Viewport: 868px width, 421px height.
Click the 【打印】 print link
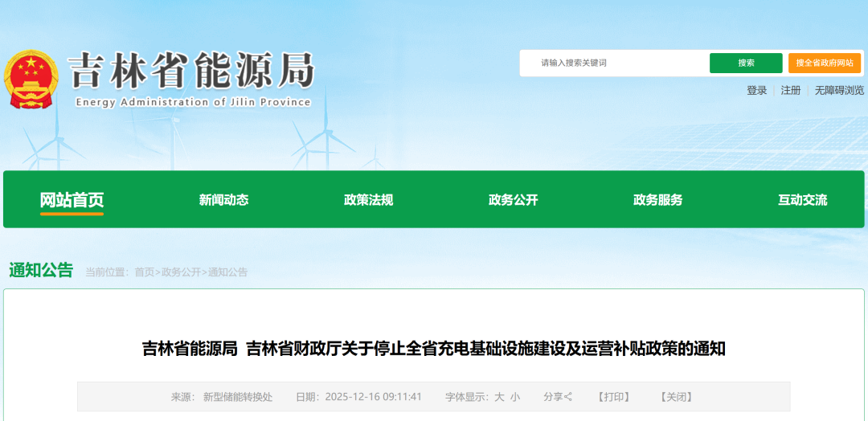[614, 397]
